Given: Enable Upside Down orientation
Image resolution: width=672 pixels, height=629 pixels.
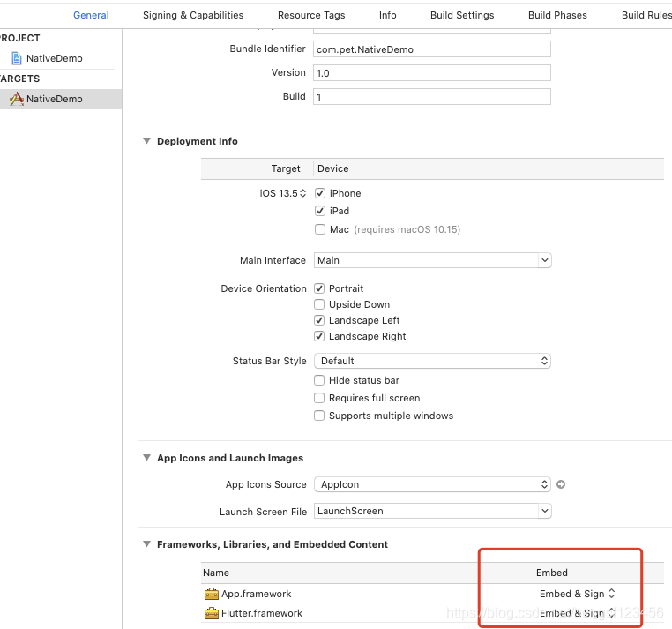Looking at the screenshot, I should click(x=319, y=304).
